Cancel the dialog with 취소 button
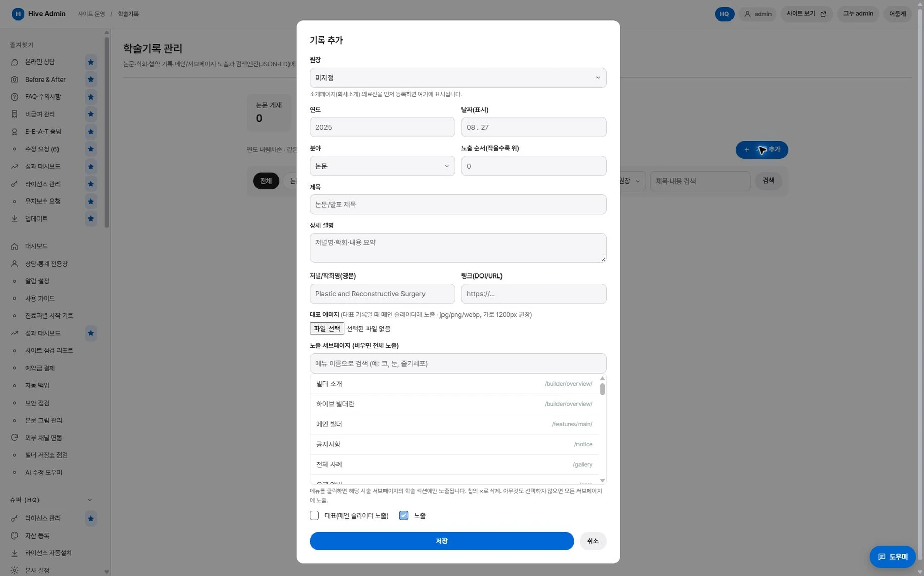This screenshot has width=924, height=576. click(x=593, y=541)
